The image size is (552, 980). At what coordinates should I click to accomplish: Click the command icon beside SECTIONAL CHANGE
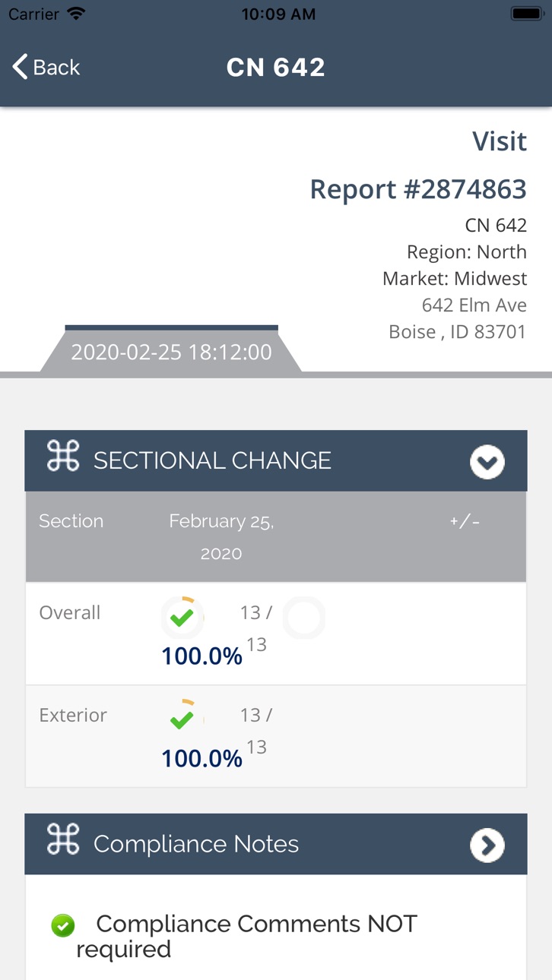point(62,456)
